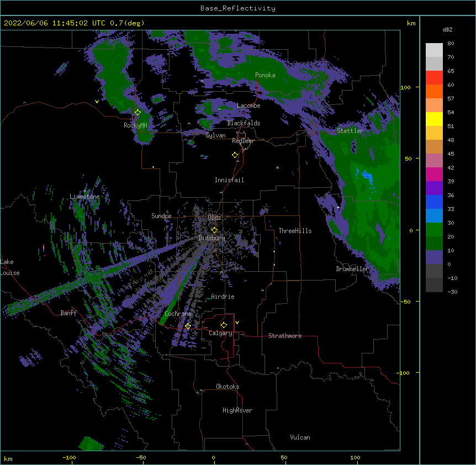Click the Lake Louise label
The image size is (476, 465).
click(x=10, y=267)
